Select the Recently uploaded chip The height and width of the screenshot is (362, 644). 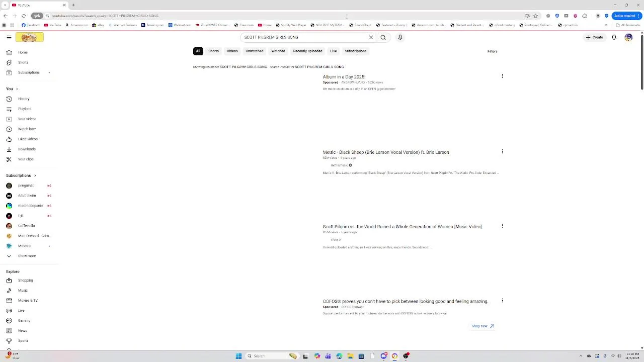[x=307, y=51]
